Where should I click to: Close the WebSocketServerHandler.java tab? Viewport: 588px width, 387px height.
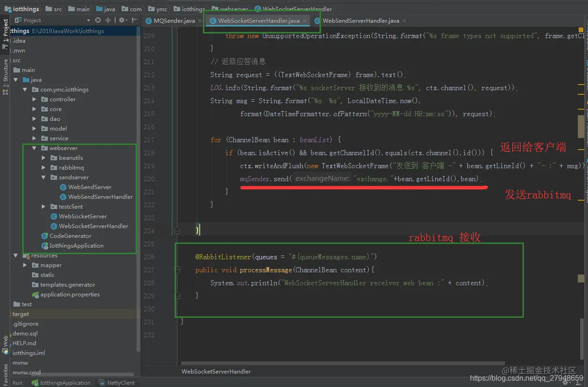[x=305, y=21]
